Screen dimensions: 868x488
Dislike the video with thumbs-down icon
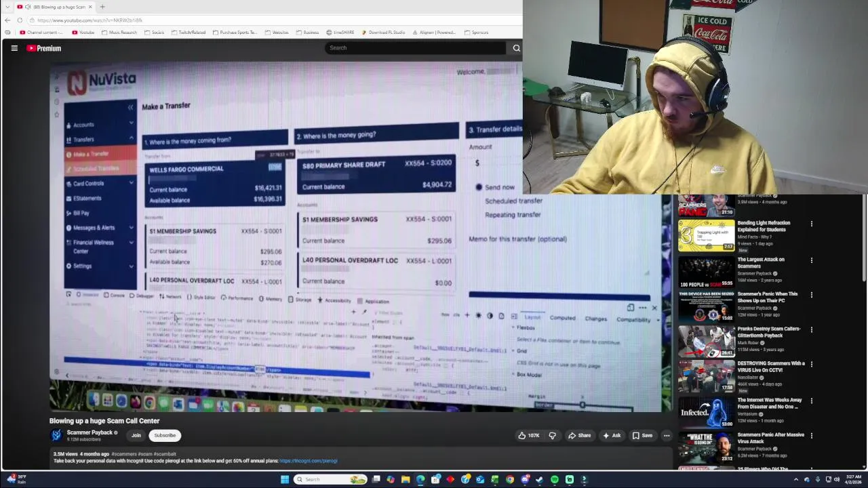pyautogui.click(x=552, y=436)
